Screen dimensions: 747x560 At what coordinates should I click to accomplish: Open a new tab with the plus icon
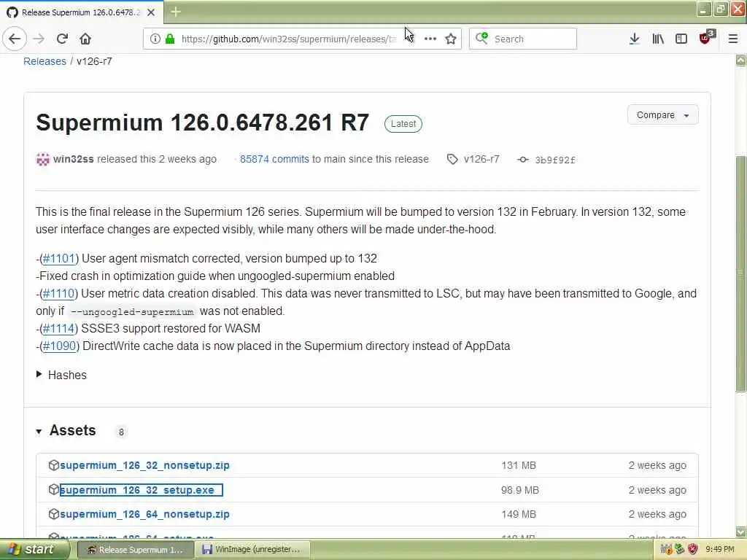click(x=176, y=12)
